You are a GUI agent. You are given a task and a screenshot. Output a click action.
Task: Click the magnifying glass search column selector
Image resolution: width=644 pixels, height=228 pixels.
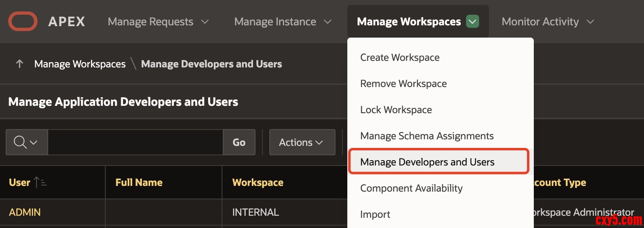pyautogui.click(x=27, y=142)
